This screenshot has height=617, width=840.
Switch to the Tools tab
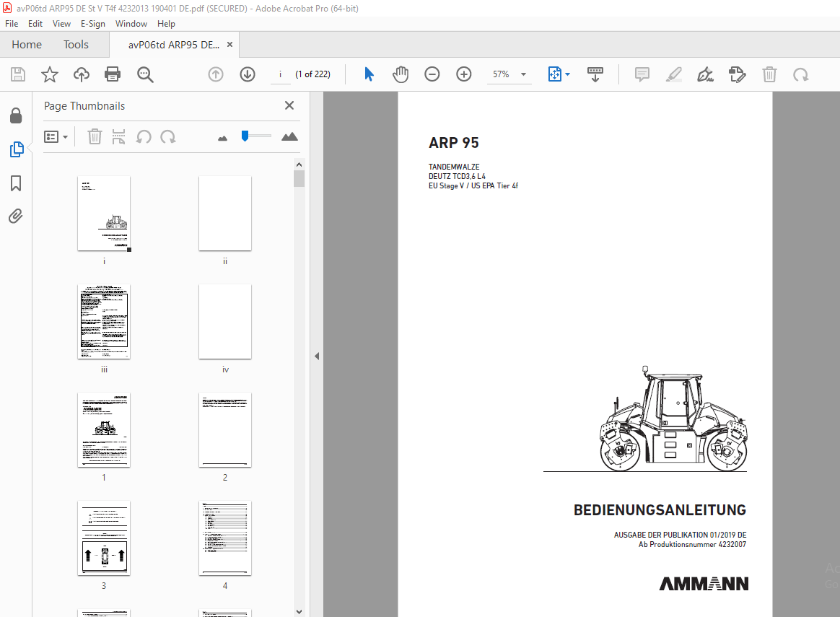(x=76, y=45)
